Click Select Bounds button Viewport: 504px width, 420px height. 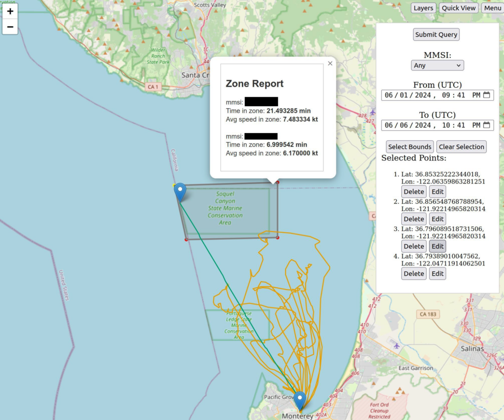(x=409, y=147)
